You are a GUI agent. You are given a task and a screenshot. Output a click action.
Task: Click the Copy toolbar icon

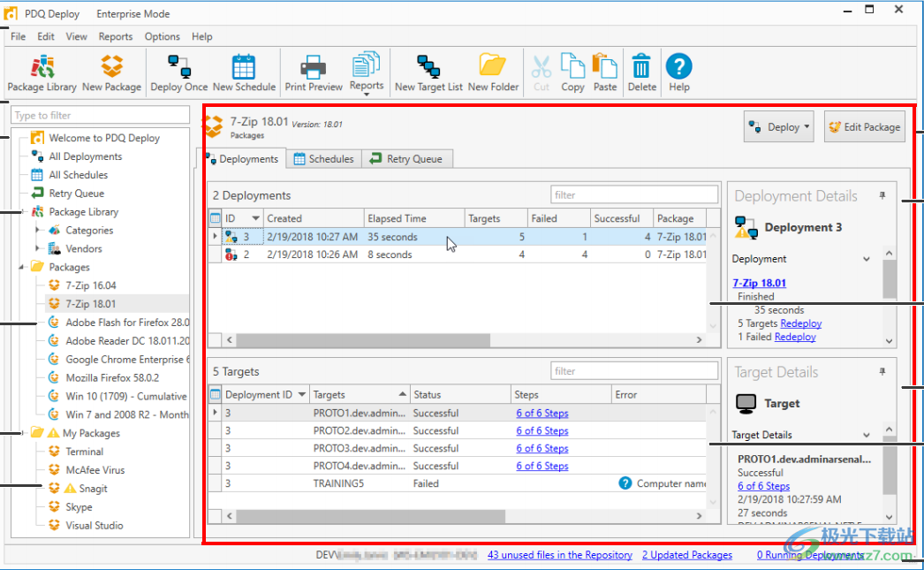(x=572, y=73)
